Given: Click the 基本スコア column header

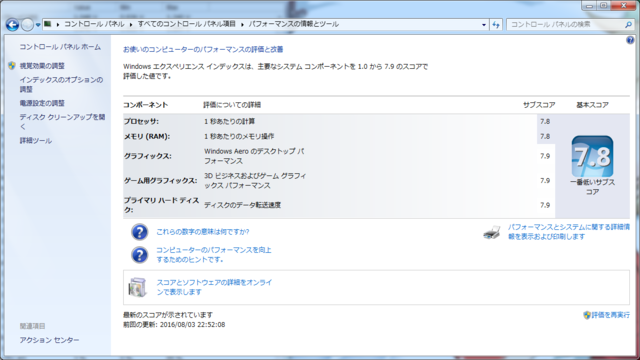Looking at the screenshot, I should point(592,105).
